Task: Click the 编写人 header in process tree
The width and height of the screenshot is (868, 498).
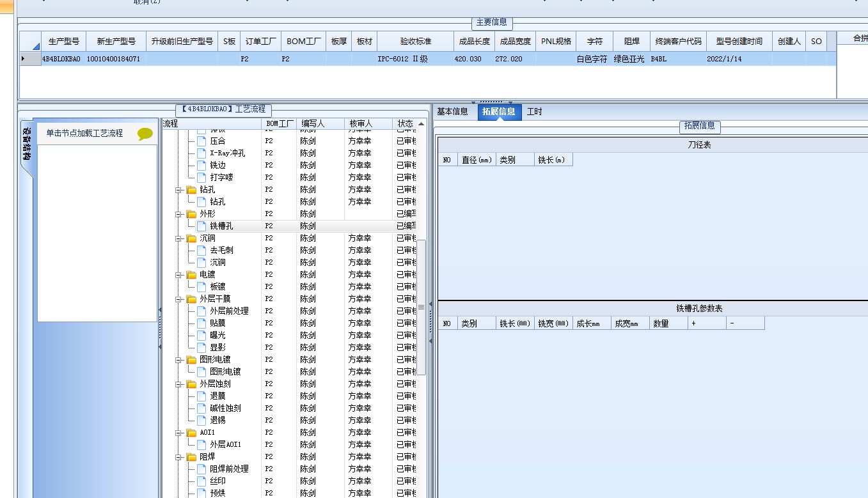Action: click(321, 123)
